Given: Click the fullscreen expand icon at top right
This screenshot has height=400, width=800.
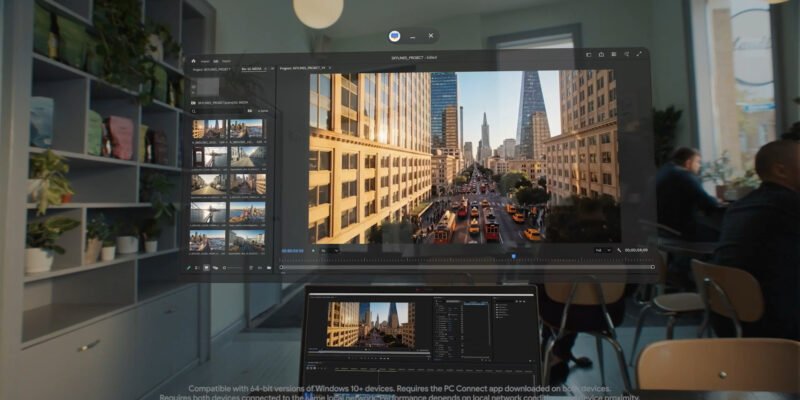Looking at the screenshot, I should click(637, 55).
